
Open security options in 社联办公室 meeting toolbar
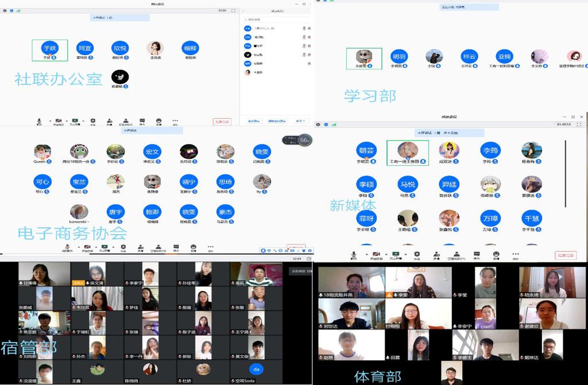pos(92,121)
